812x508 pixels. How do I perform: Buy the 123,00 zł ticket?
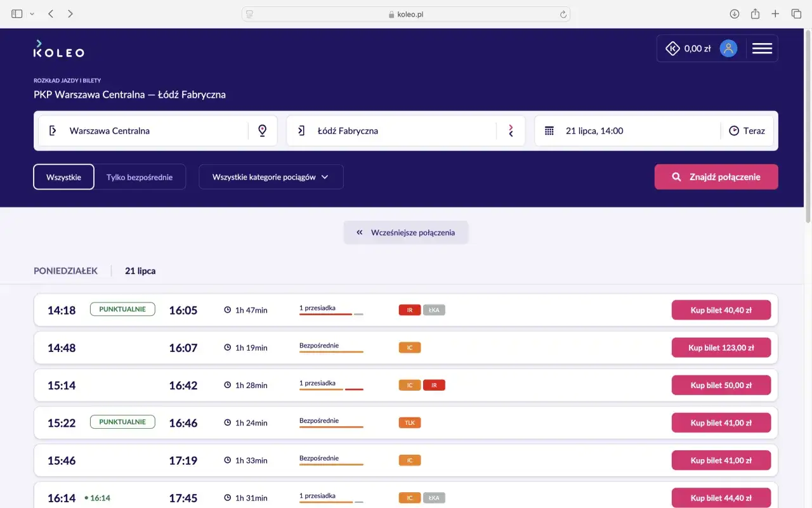721,348
